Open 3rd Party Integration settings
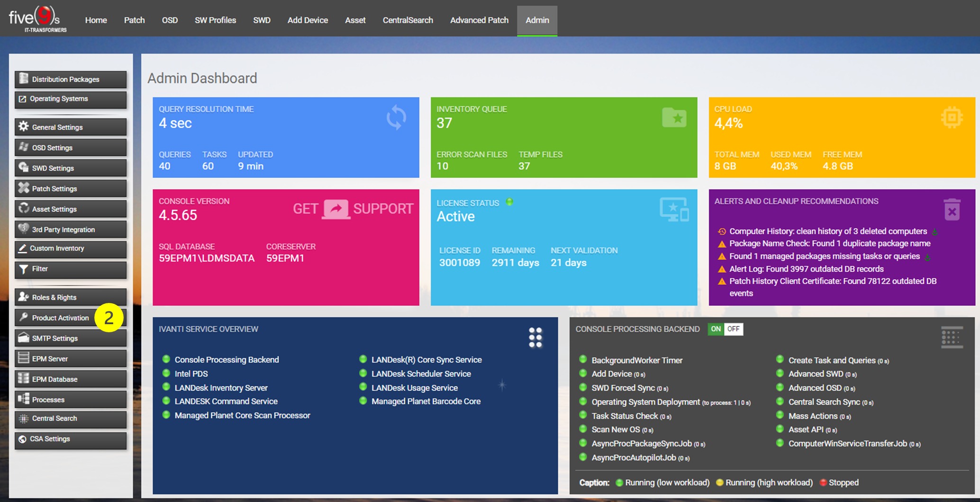980x502 pixels. coord(71,229)
